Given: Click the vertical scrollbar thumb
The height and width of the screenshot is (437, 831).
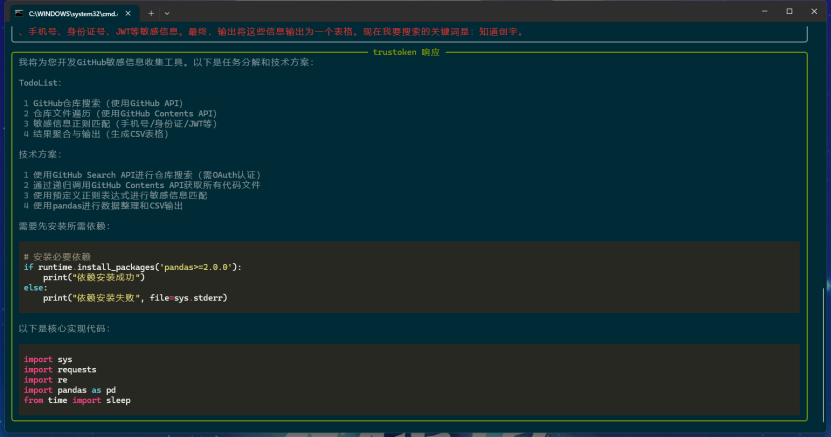Looking at the screenshot, I should click(x=824, y=354).
